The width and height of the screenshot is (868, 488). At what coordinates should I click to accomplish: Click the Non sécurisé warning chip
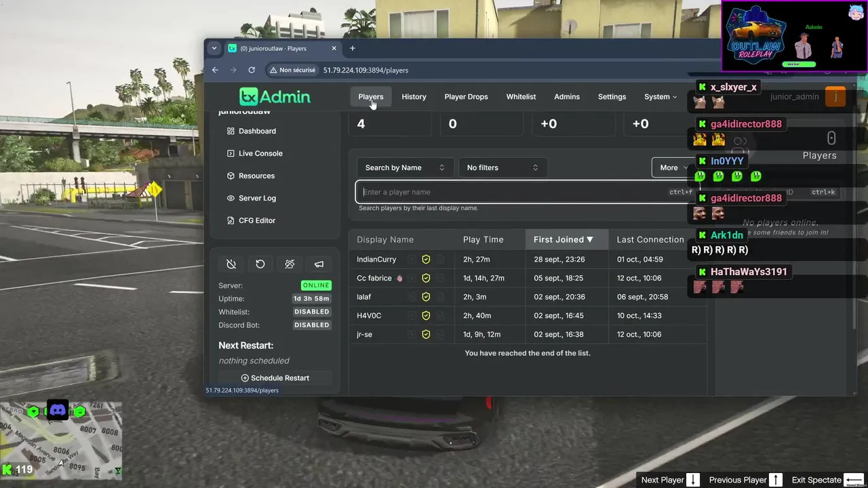point(292,70)
